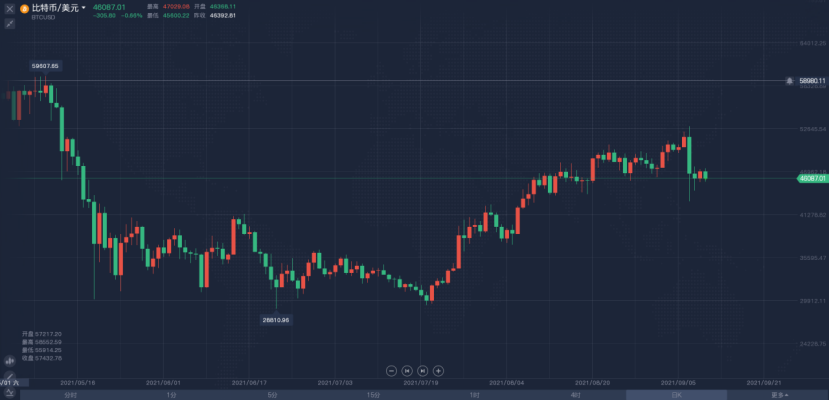Expand the 更多 timeframe menu
The width and height of the screenshot is (830, 400).
[x=778, y=395]
